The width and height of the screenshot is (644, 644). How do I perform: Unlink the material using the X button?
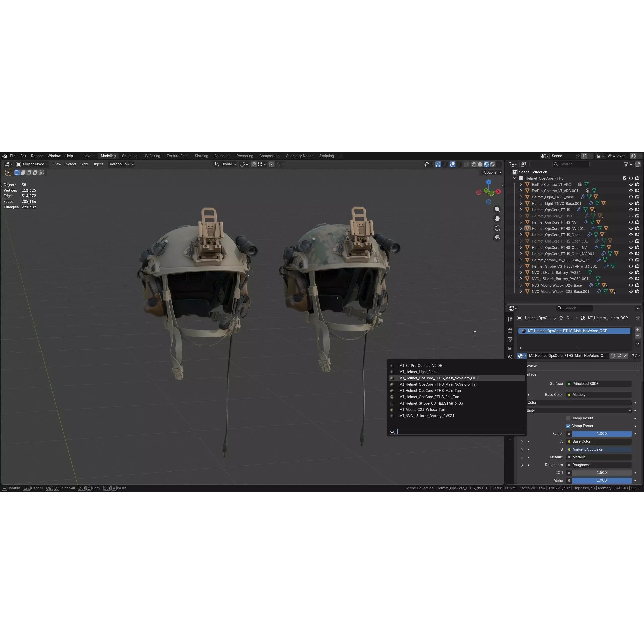[x=625, y=356]
